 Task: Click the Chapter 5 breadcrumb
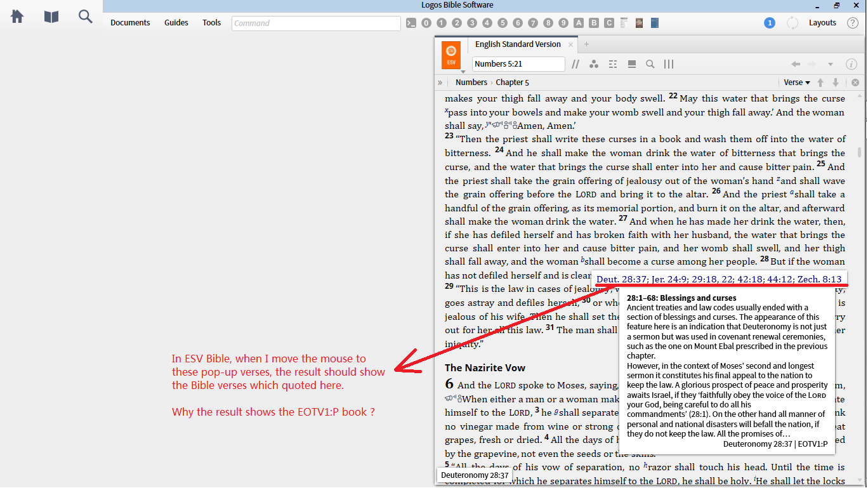(512, 82)
